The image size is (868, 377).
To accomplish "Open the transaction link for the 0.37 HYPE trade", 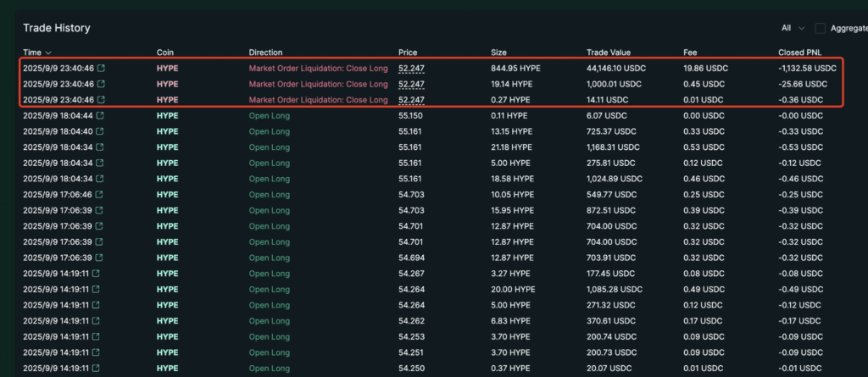I will click(96, 368).
